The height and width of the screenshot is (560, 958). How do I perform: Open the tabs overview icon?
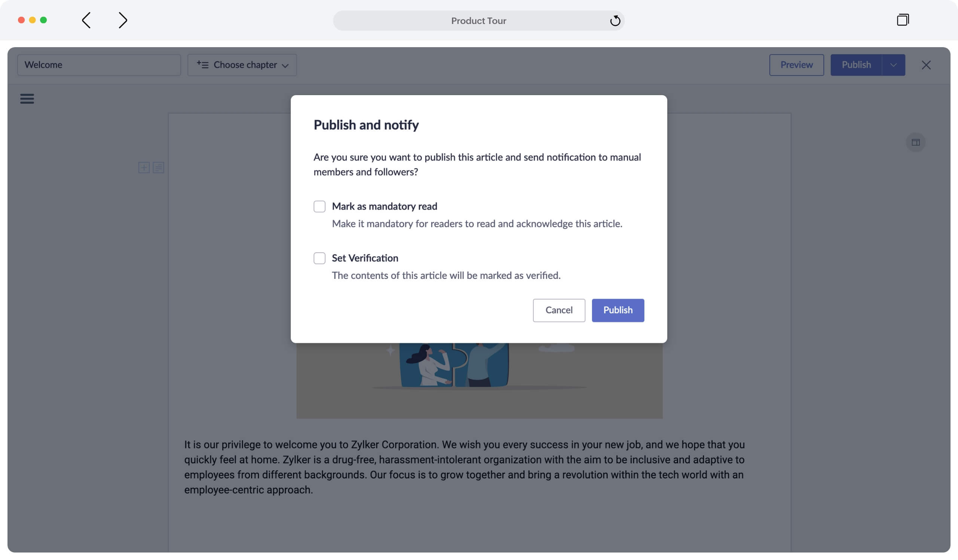(903, 20)
